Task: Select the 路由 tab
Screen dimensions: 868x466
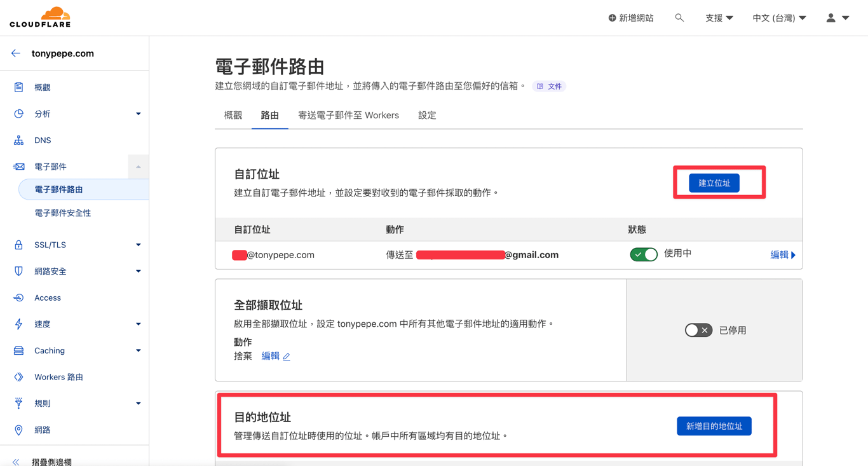Action: pos(269,115)
